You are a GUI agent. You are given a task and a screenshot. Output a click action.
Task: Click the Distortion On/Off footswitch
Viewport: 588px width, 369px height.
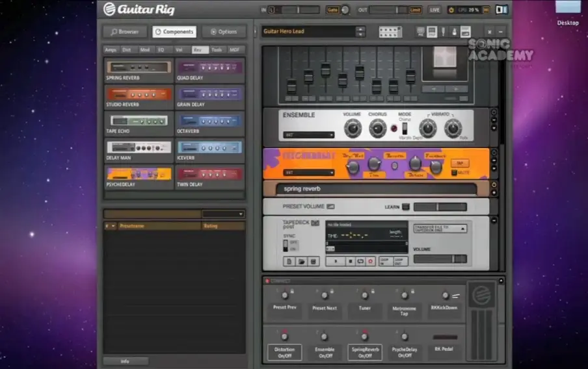coord(285,352)
